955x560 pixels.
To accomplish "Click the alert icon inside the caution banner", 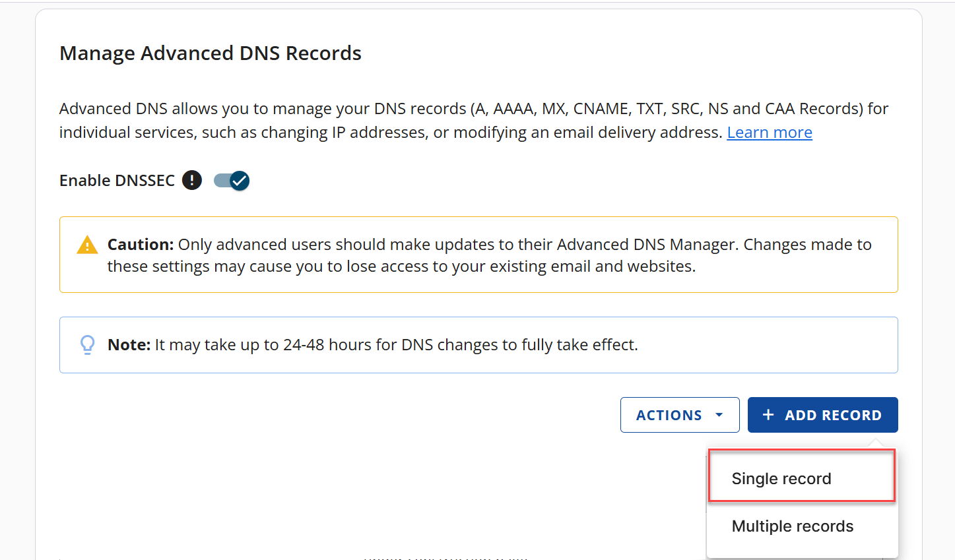I will point(87,244).
